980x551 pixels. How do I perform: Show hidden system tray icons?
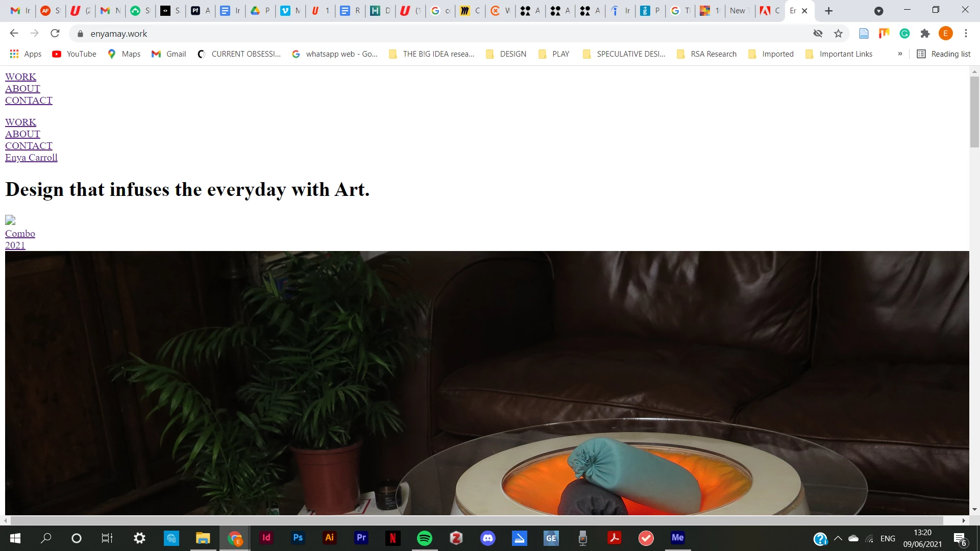pos(838,538)
